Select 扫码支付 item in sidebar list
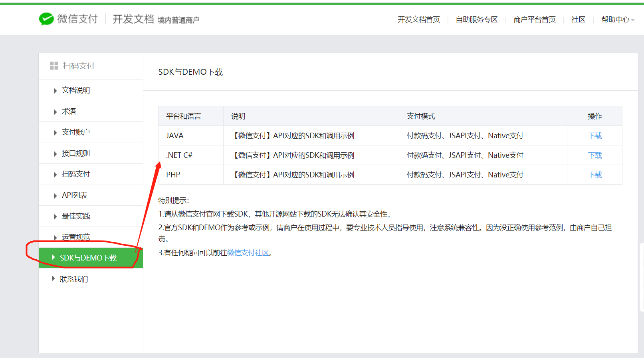Screen dimensions: 644x358 tap(91, 174)
